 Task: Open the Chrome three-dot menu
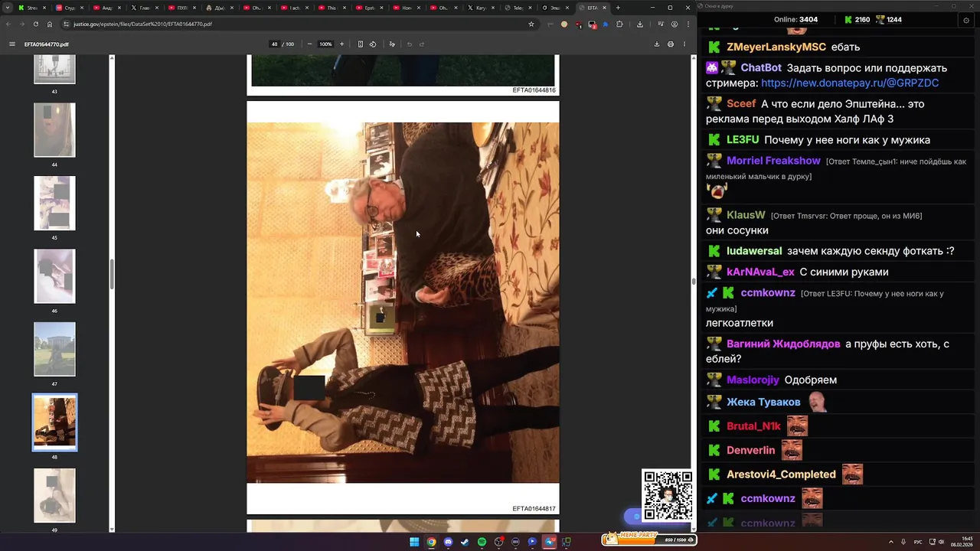click(x=688, y=24)
